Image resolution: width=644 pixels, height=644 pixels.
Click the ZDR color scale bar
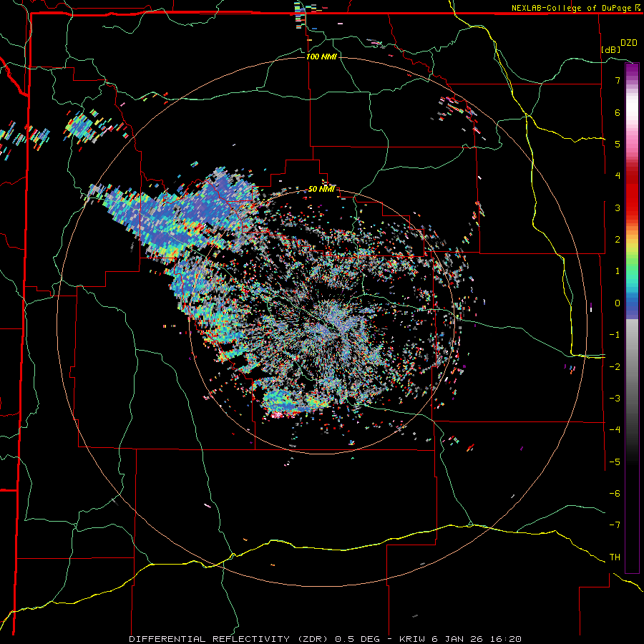632,318
